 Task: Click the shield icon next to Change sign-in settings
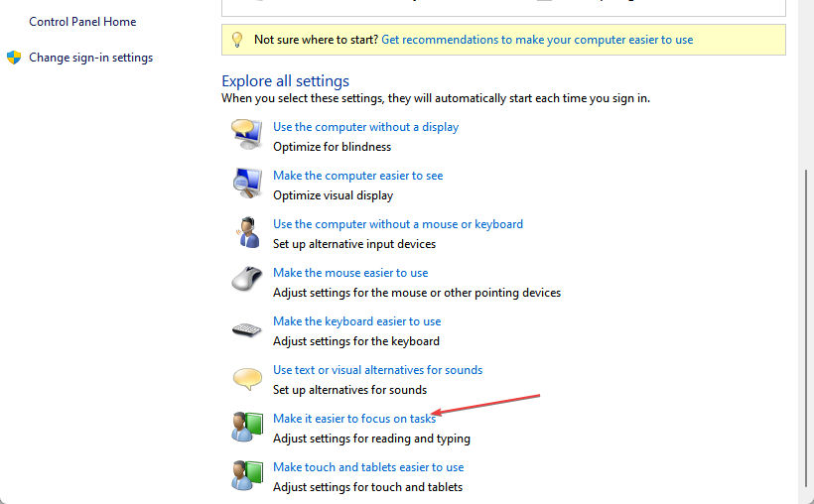coord(14,58)
